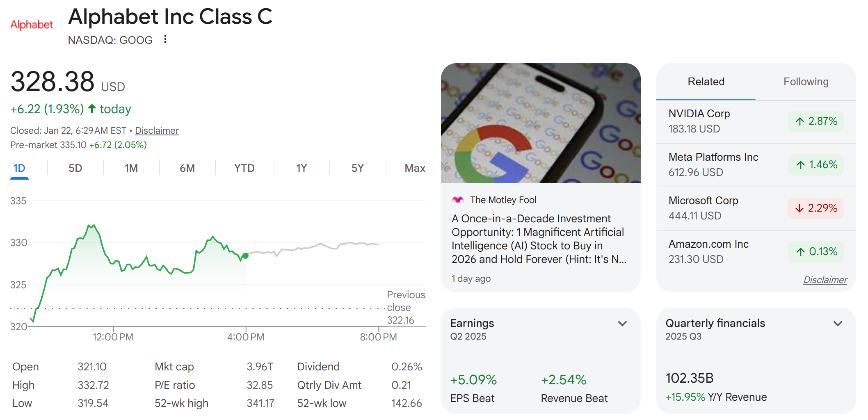This screenshot has width=868, height=420.
Task: Collapse the Earnings Q2 2025 section
Action: (622, 324)
